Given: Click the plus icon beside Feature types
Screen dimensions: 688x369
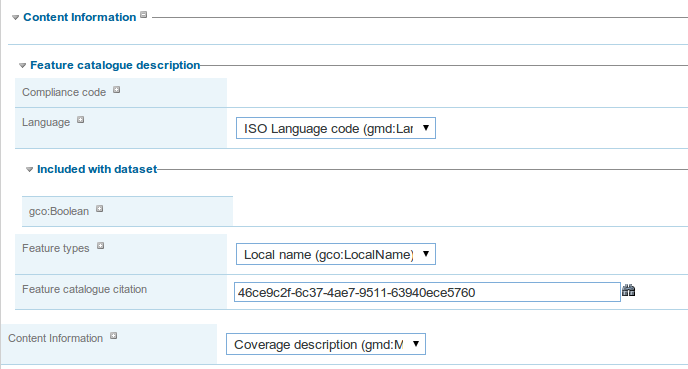Looking at the screenshot, I should pyautogui.click(x=100, y=246).
